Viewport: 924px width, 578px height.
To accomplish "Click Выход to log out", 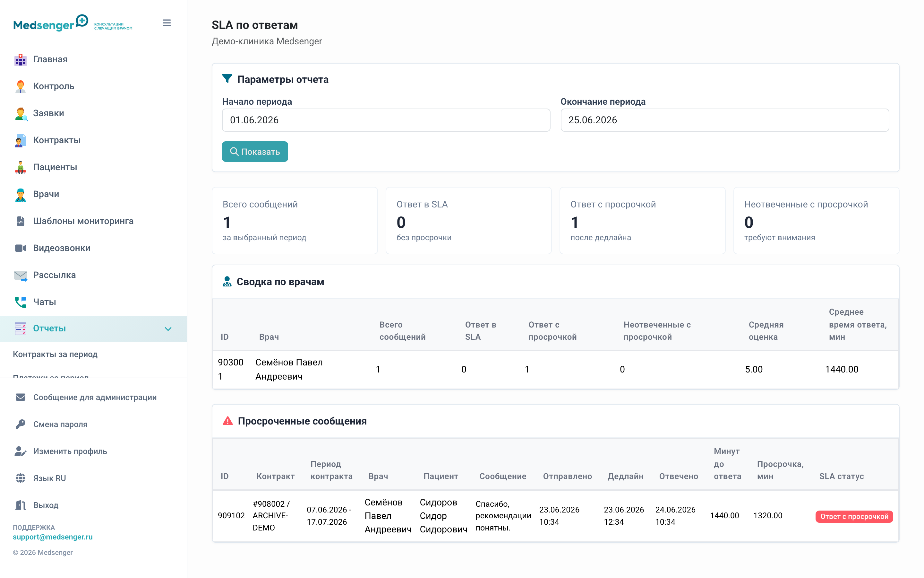I will point(46,505).
